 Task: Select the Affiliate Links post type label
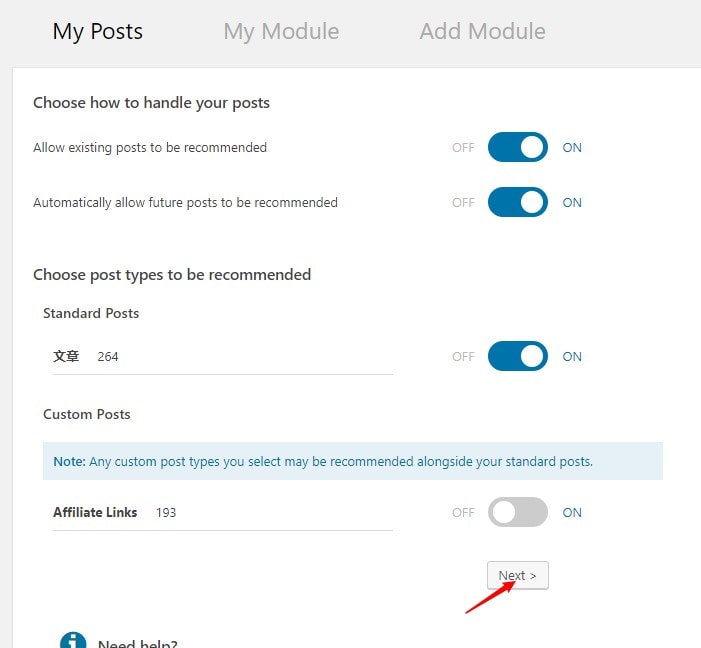tap(95, 512)
